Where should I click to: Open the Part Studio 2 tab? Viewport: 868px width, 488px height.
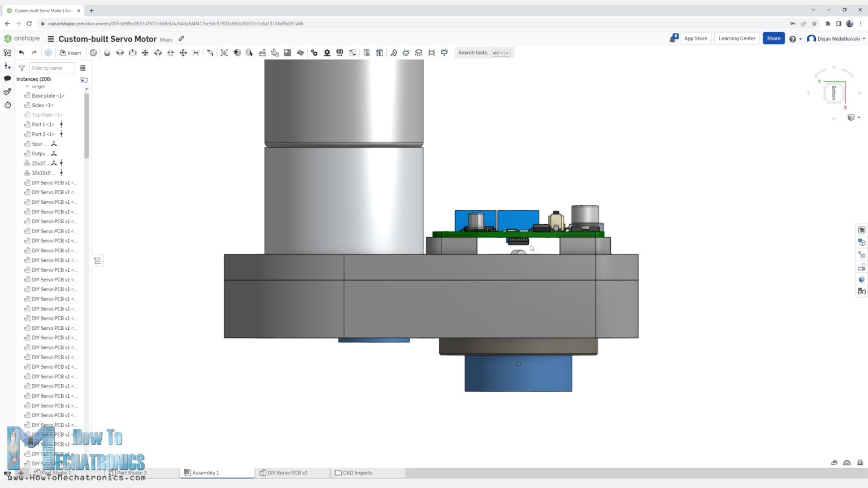(x=131, y=473)
